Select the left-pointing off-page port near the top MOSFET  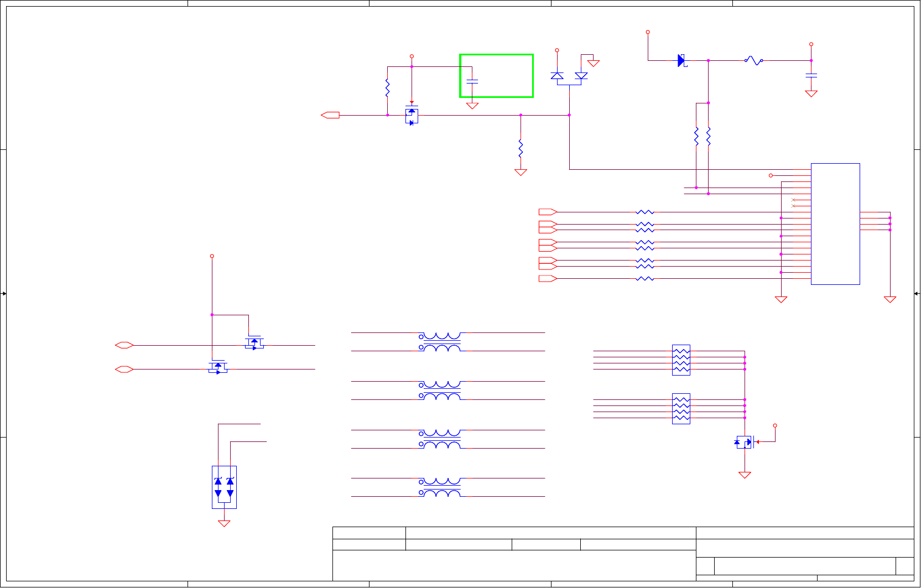(330, 115)
